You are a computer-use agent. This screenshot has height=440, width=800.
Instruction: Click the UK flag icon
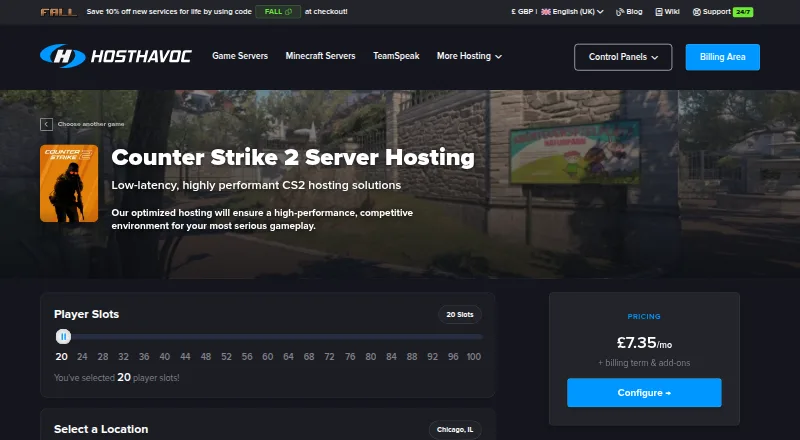click(546, 12)
